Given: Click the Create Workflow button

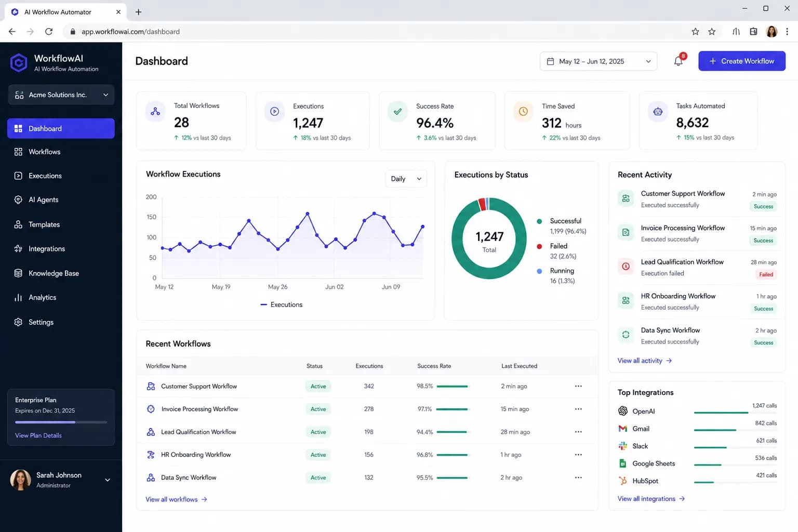Looking at the screenshot, I should (742, 61).
